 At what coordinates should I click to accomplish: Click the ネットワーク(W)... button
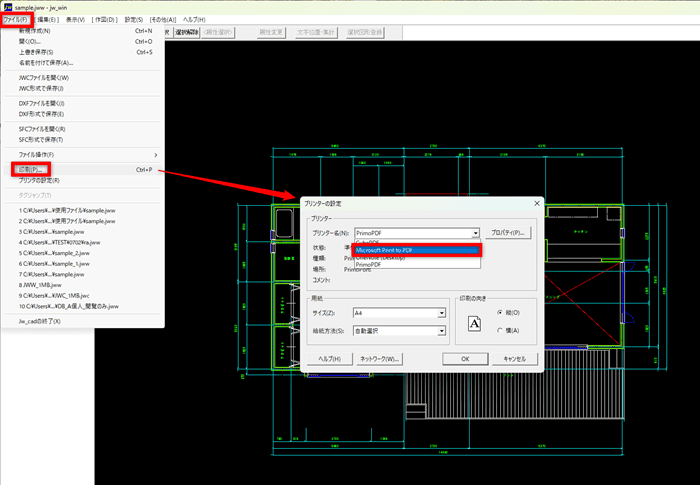tap(379, 359)
